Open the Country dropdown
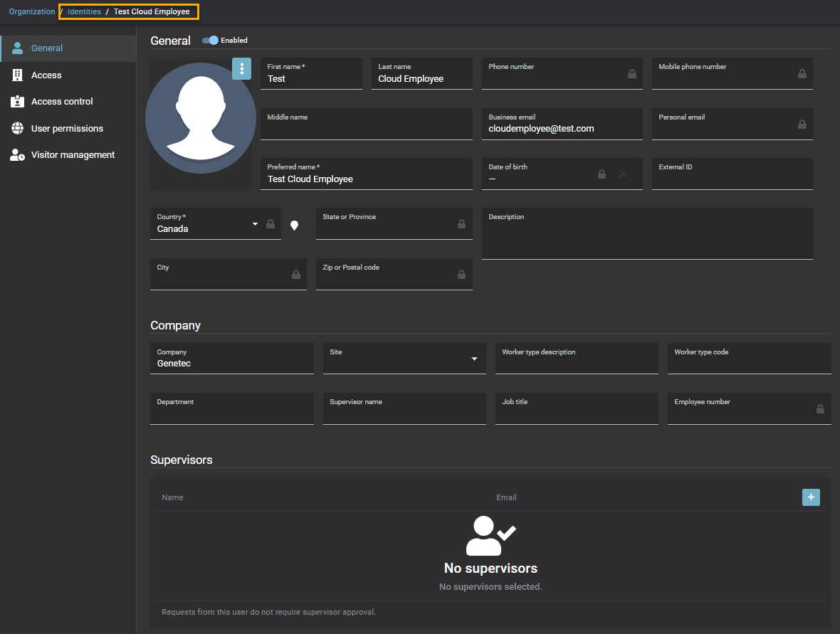This screenshot has width=840, height=634. (x=256, y=224)
